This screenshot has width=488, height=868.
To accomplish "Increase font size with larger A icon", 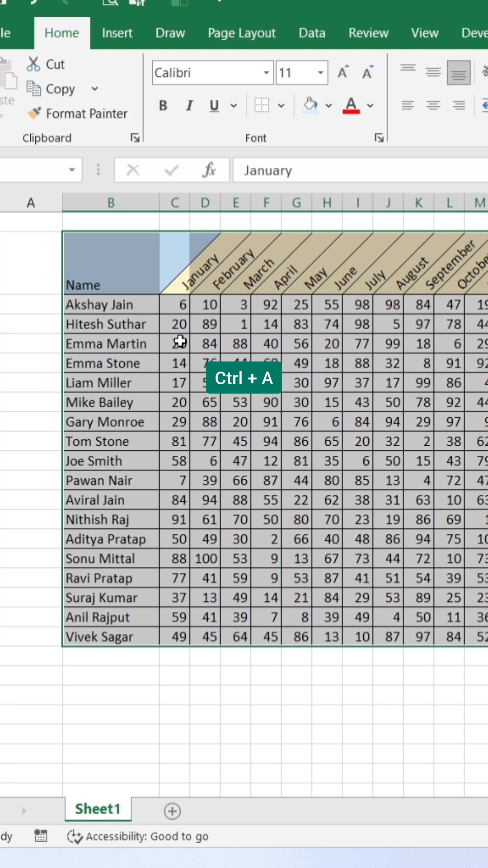I will 343,72.
